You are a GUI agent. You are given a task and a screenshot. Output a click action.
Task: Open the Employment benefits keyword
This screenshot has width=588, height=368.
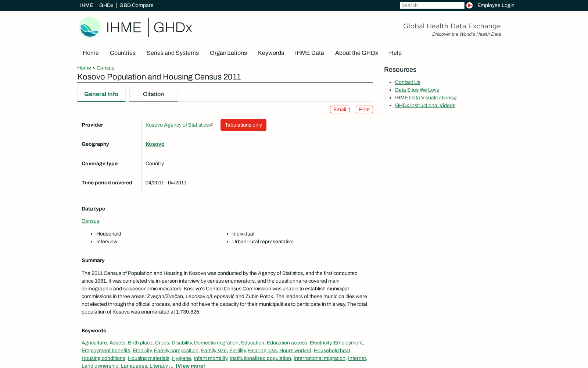point(106,351)
